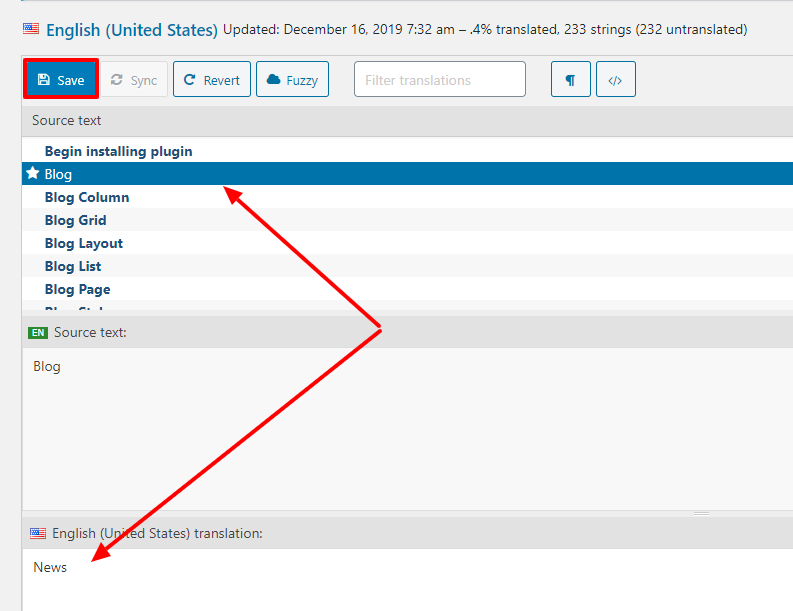
Task: Click the star icon beside Blog
Action: pos(33,174)
